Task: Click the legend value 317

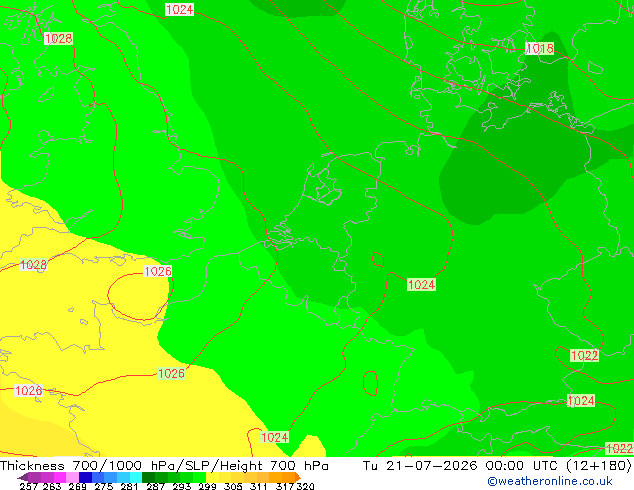Action: tap(285, 486)
